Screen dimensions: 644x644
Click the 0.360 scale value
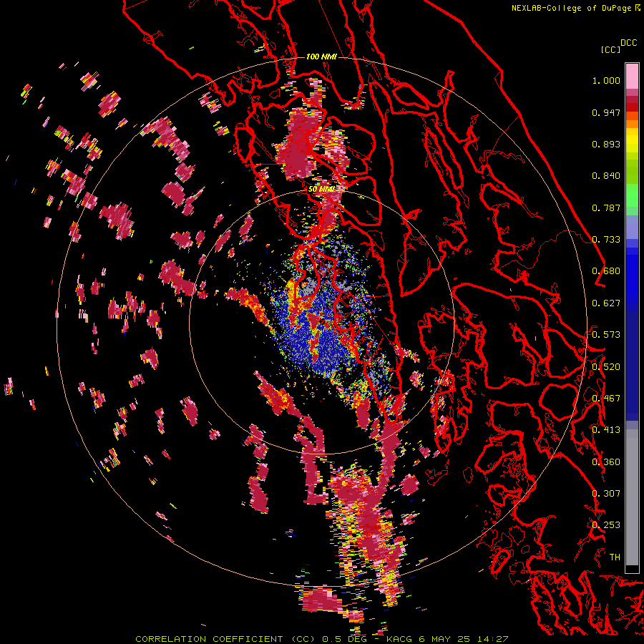click(606, 462)
